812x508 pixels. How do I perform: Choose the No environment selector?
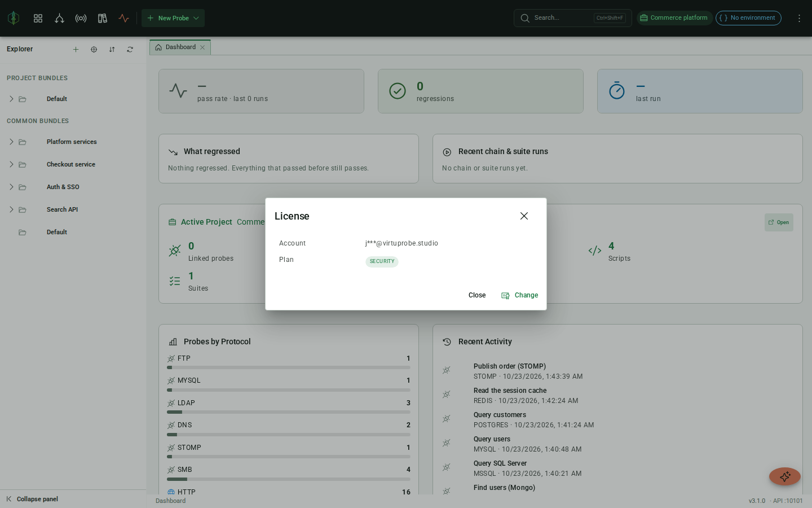[x=748, y=18]
